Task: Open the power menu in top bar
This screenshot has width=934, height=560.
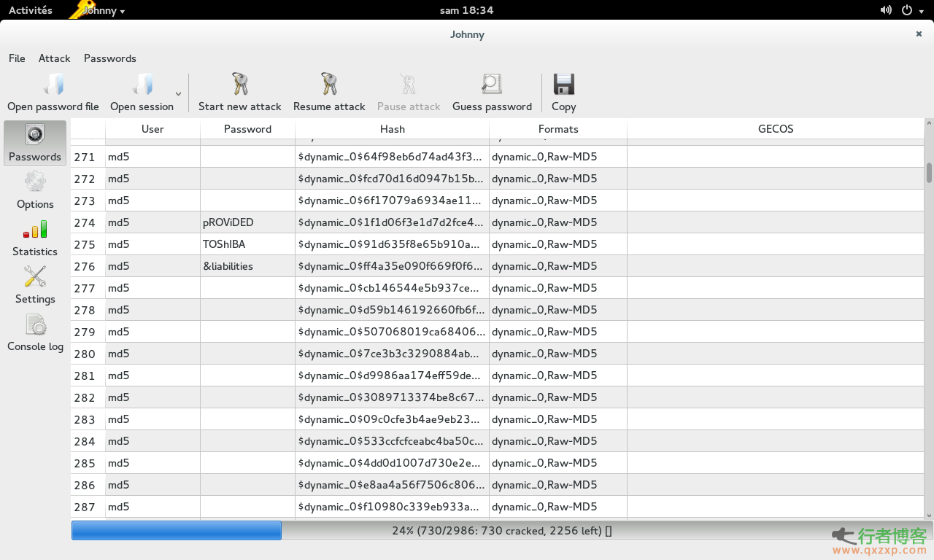Action: pyautogui.click(x=912, y=10)
